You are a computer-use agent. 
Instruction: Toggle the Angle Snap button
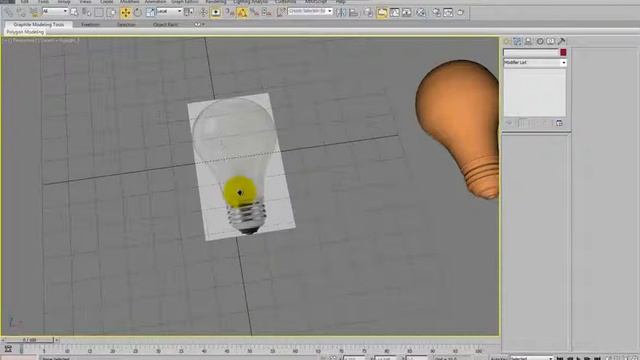tap(242, 13)
